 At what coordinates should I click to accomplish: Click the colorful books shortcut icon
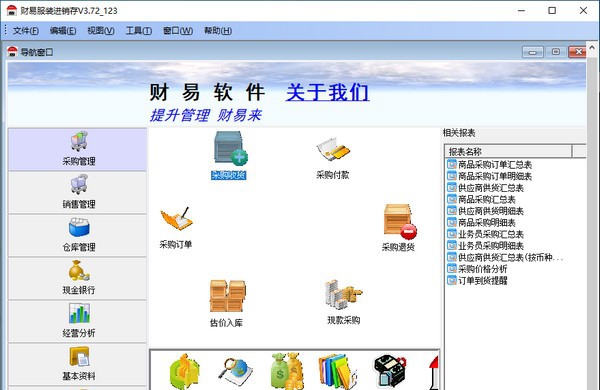coord(338,371)
